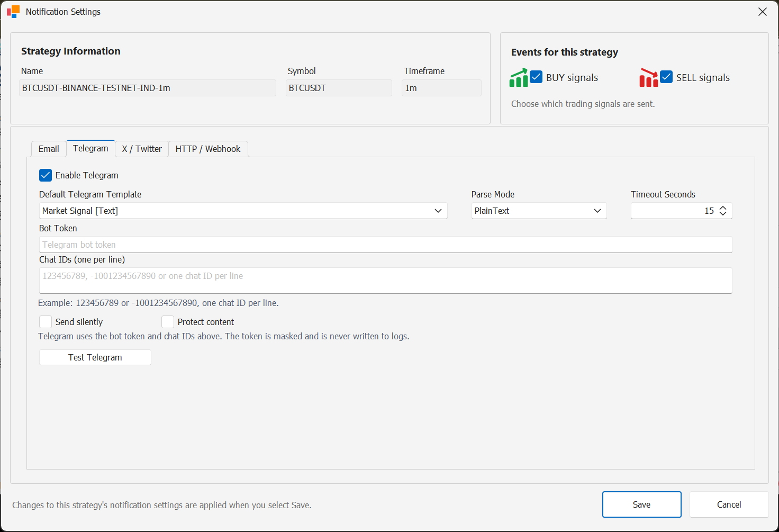This screenshot has width=779, height=532.
Task: Increase Timeout Seconds with up arrow
Action: 723,207
